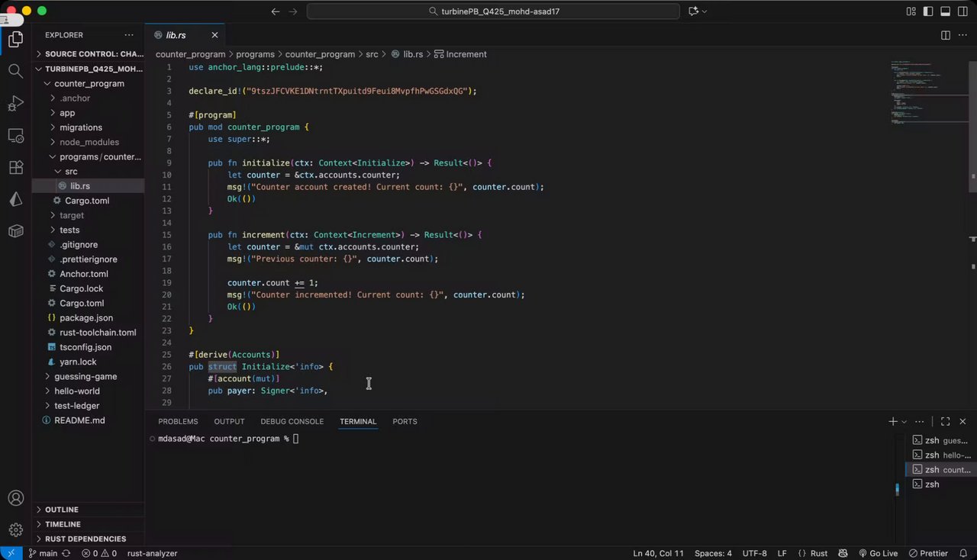Open the Copilot status icon in the status bar
The height and width of the screenshot is (560, 977).
(x=843, y=553)
